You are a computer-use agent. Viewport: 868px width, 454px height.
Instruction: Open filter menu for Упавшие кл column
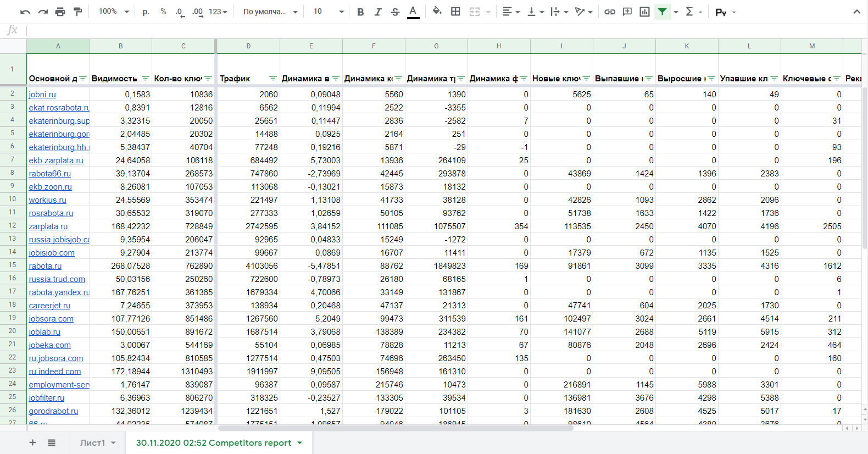coord(774,79)
